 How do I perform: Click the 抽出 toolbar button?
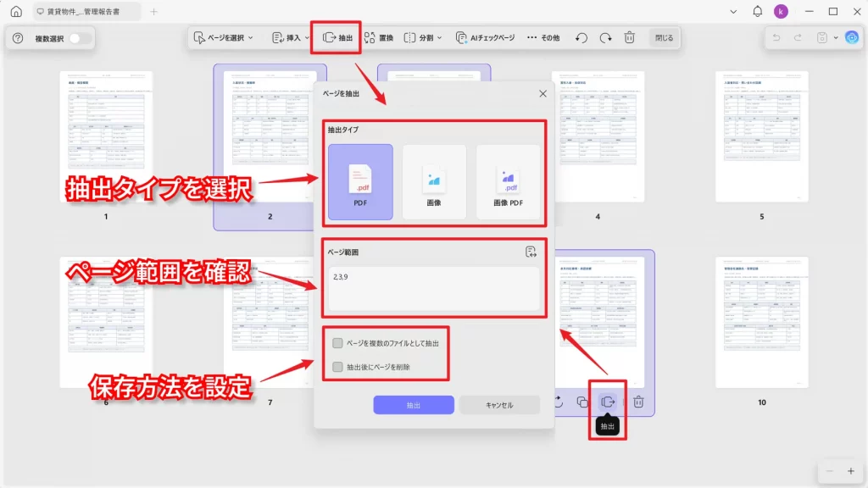[337, 37]
